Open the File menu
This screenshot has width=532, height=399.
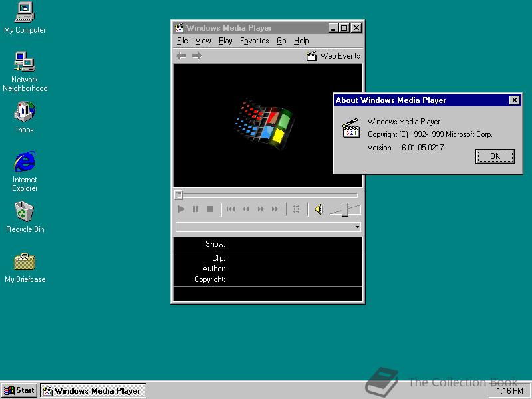click(x=182, y=41)
